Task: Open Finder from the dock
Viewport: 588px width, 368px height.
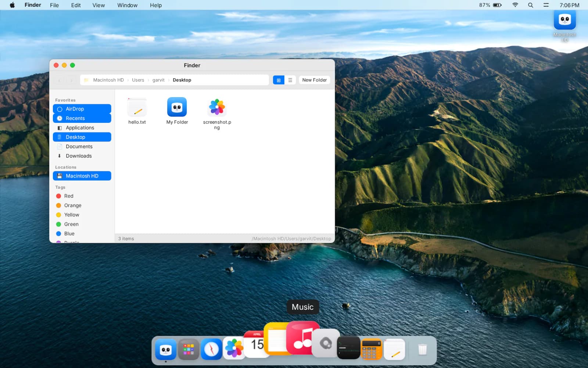Action: click(x=166, y=349)
